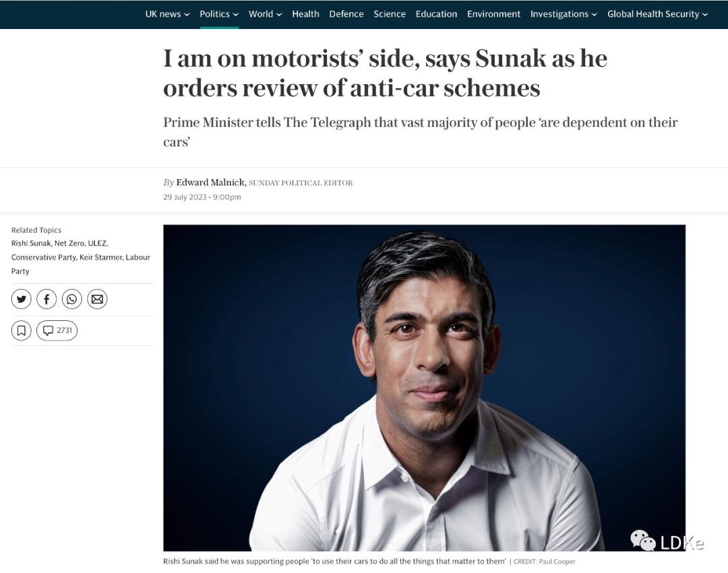The height and width of the screenshot is (573, 728).
Task: Open the Keir Starmer topic link
Action: 100,258
